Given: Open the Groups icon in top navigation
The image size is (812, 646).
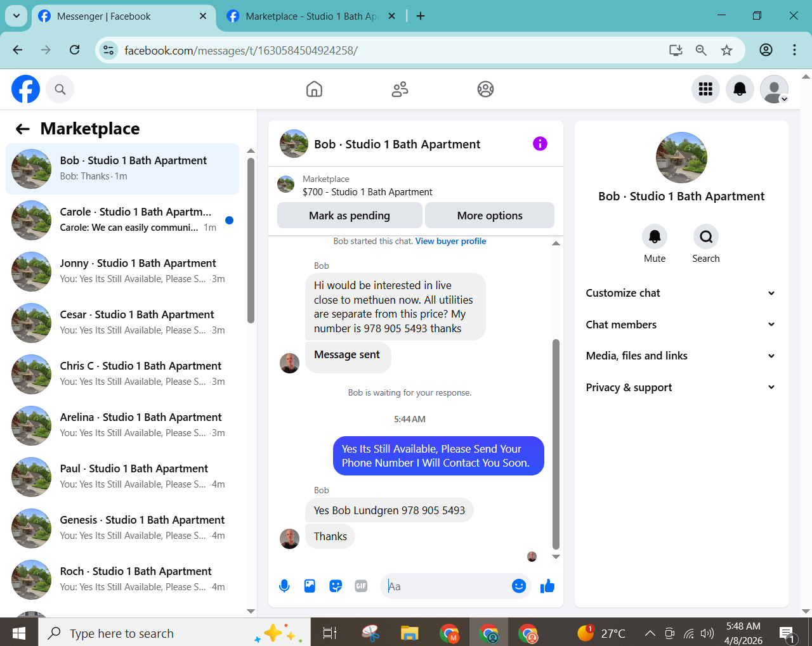Looking at the screenshot, I should [485, 89].
